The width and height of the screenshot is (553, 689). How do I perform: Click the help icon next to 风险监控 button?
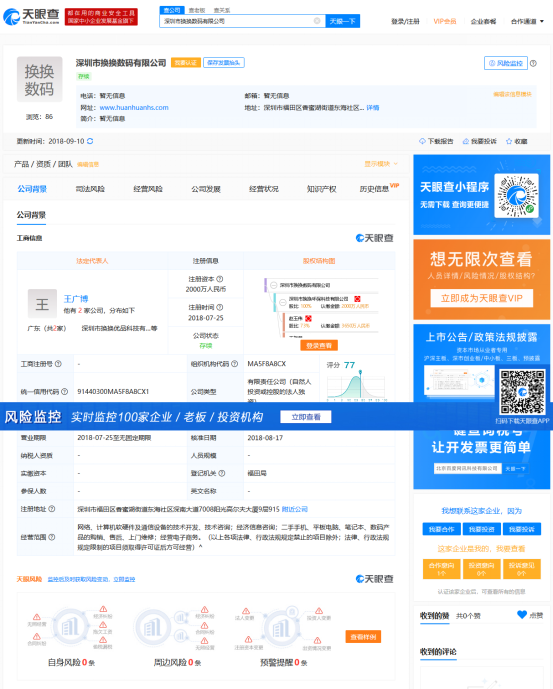tap(533, 63)
